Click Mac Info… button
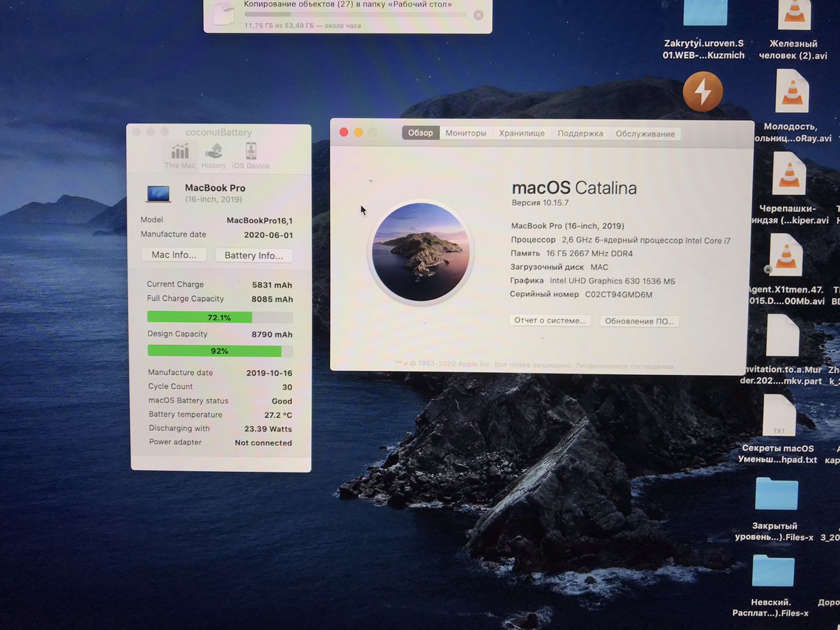 [x=174, y=255]
